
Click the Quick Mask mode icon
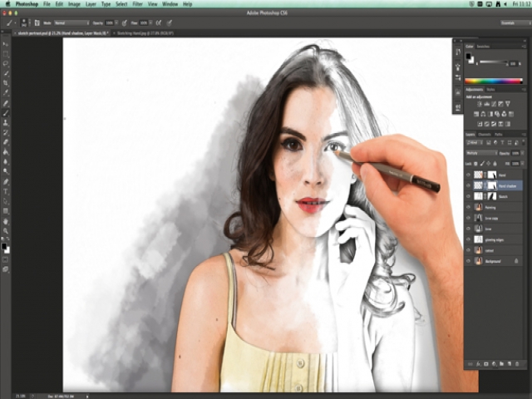[6, 260]
